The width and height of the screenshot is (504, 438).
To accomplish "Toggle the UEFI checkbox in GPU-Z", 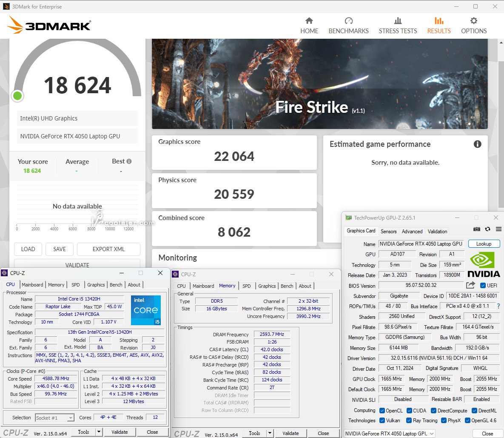I will [x=483, y=286].
